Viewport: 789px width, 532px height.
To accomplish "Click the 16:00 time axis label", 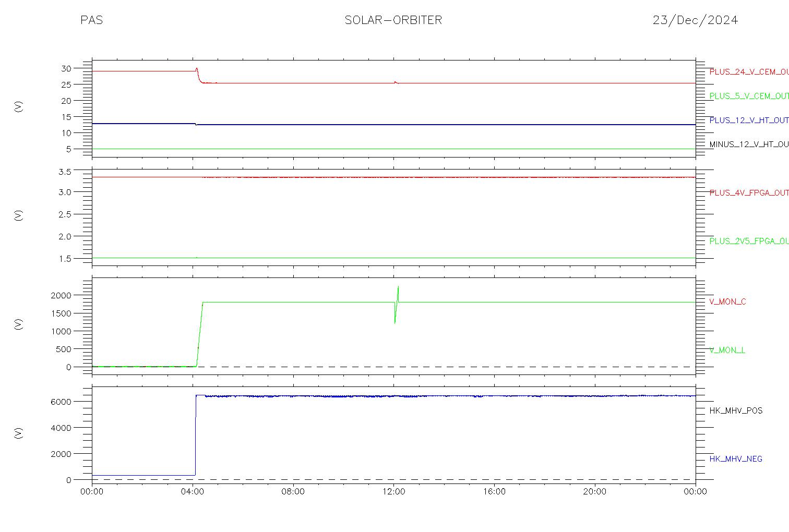I will (494, 492).
